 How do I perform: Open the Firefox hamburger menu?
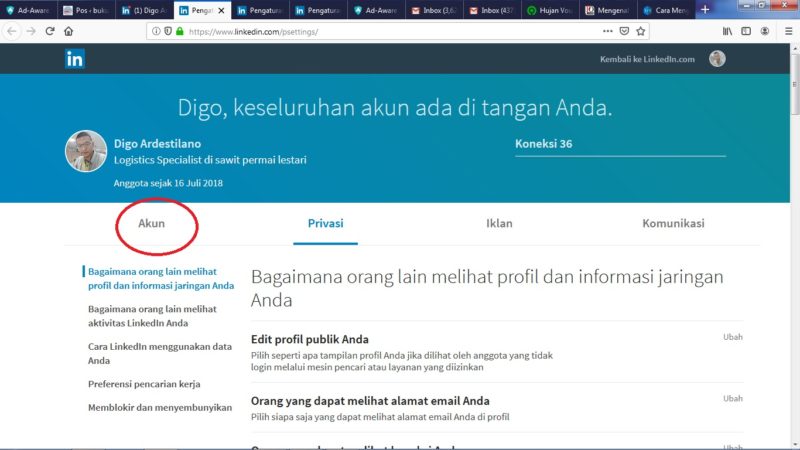pos(788,31)
